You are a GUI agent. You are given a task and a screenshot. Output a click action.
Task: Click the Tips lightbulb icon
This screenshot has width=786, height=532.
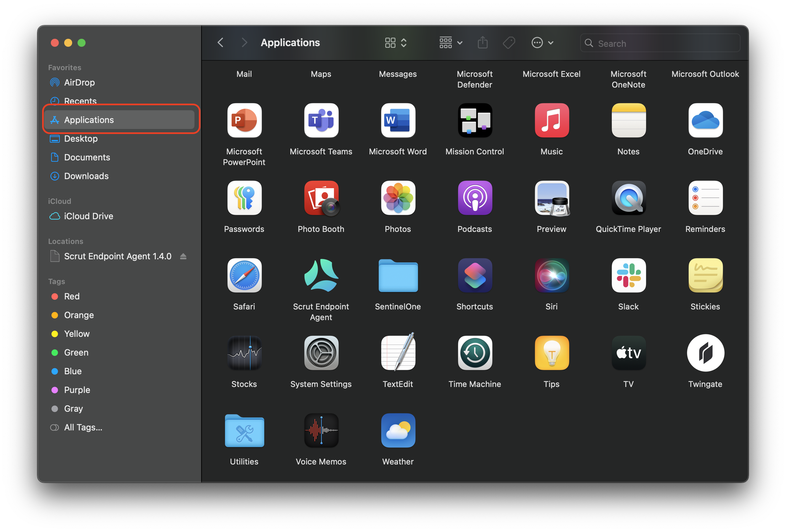pyautogui.click(x=551, y=353)
